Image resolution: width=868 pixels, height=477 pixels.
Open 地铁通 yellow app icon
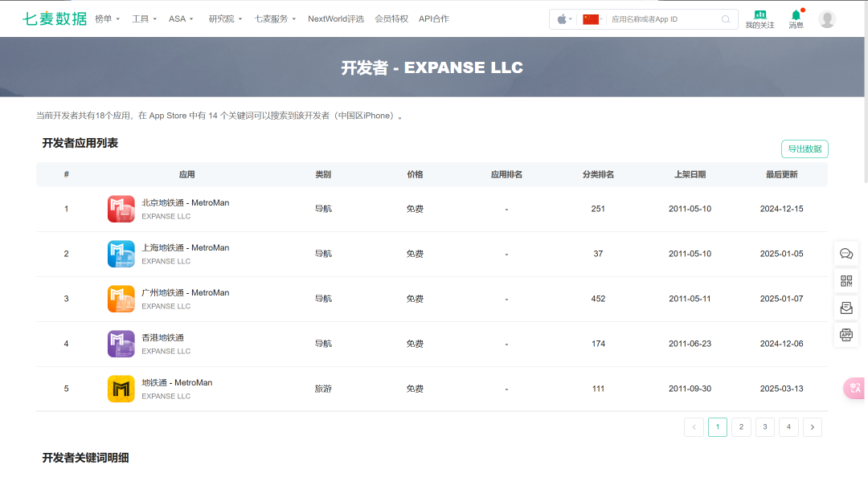(121, 389)
